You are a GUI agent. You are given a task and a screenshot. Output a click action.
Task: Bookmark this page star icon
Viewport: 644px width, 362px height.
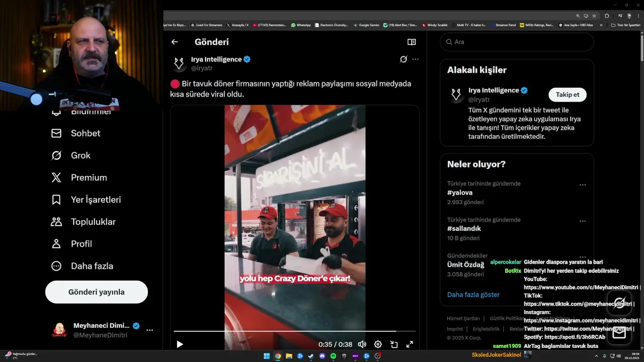(x=594, y=16)
